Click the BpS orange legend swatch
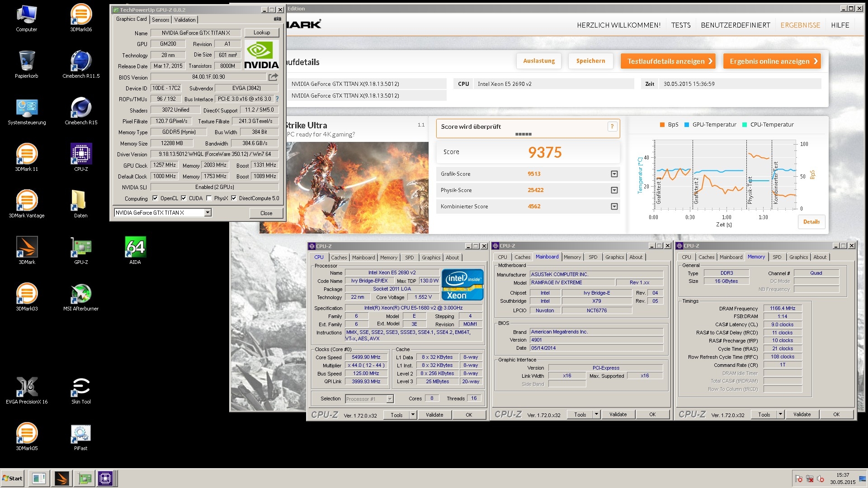868x488 pixels. pos(662,125)
